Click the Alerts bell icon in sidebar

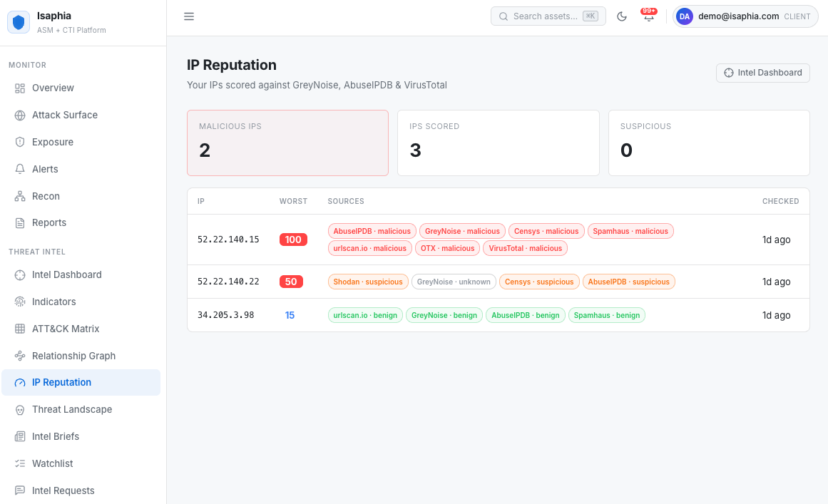coord(20,169)
